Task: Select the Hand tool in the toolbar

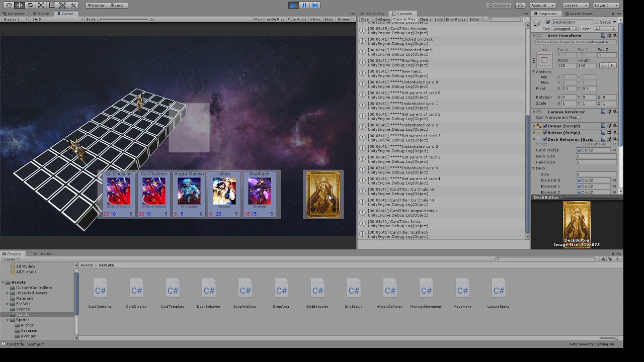Action: (x=9, y=5)
